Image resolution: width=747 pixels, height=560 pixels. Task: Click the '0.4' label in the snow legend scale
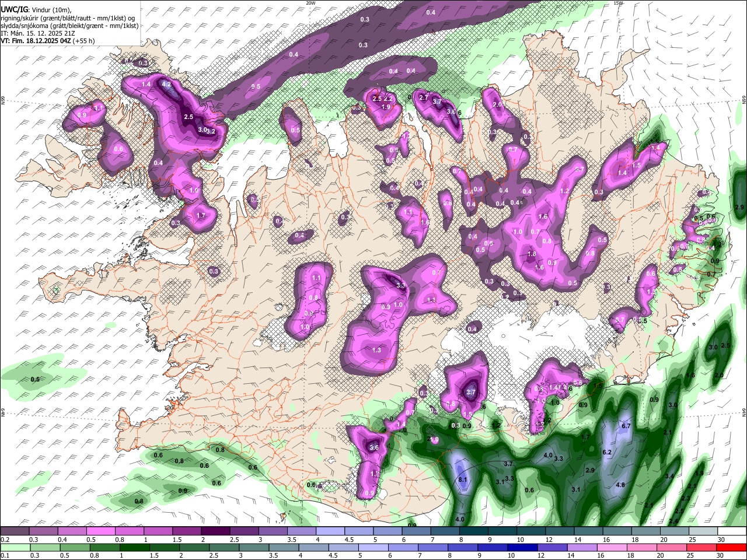62,539
